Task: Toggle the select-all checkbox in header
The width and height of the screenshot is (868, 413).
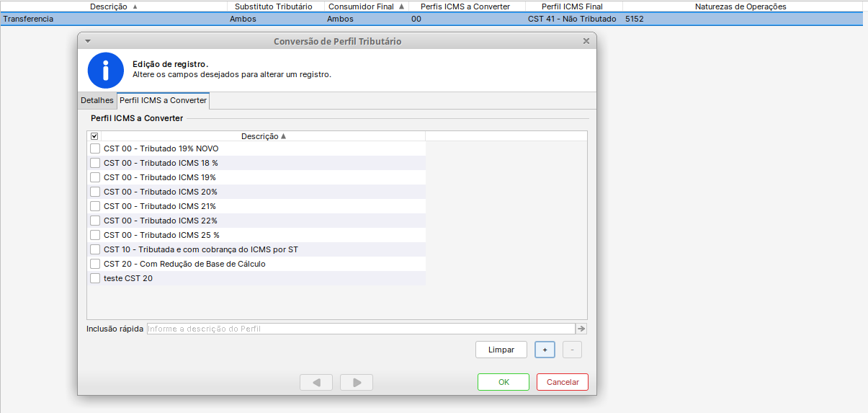Action: [94, 136]
